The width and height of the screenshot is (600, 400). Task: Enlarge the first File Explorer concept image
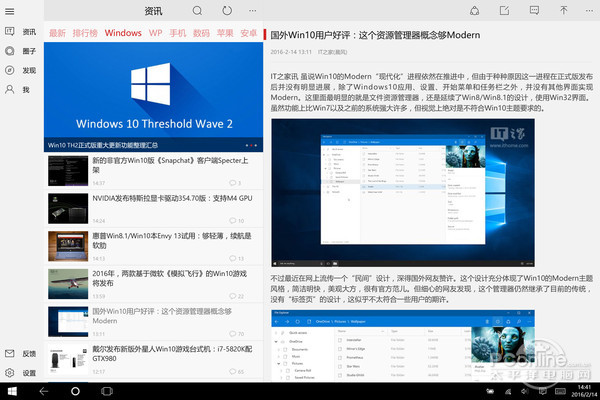403,193
